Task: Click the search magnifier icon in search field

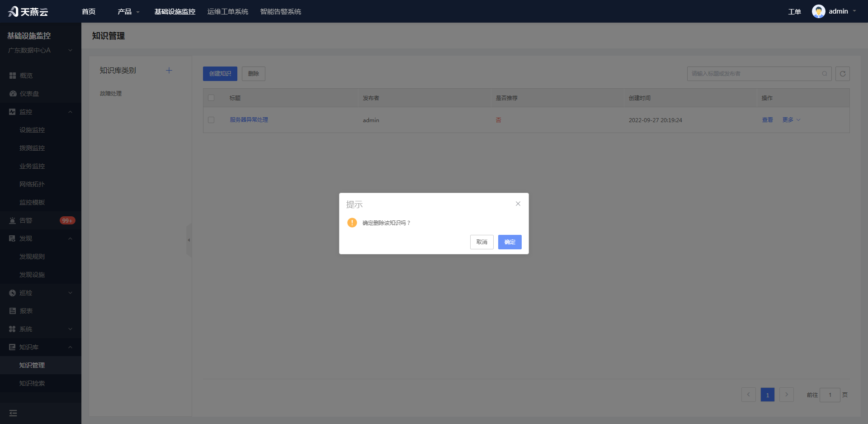Action: [825, 74]
